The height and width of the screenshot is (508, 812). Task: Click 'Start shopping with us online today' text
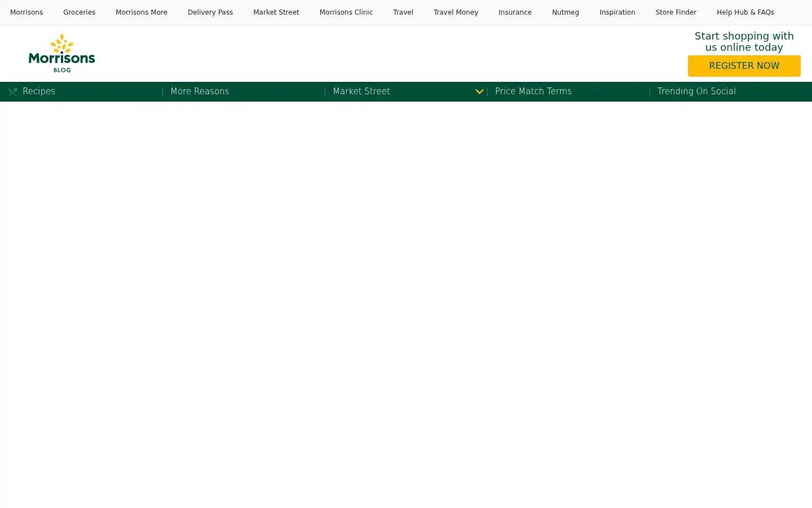(x=744, y=42)
